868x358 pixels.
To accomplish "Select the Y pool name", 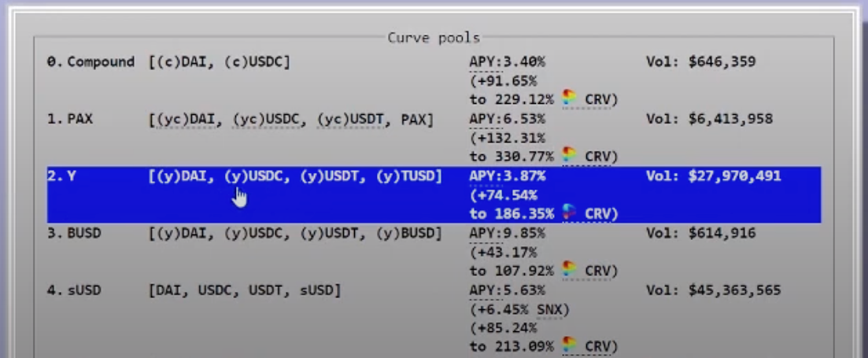I will click(x=72, y=176).
